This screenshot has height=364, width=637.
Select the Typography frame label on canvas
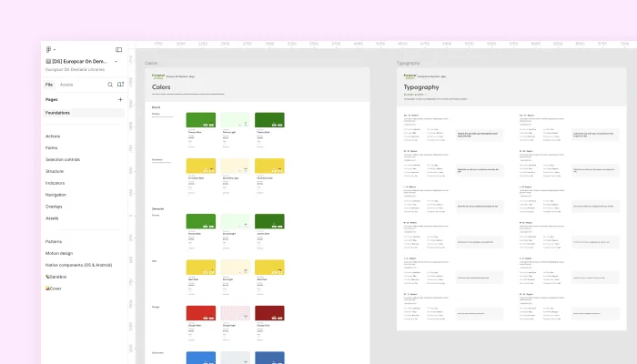point(408,63)
